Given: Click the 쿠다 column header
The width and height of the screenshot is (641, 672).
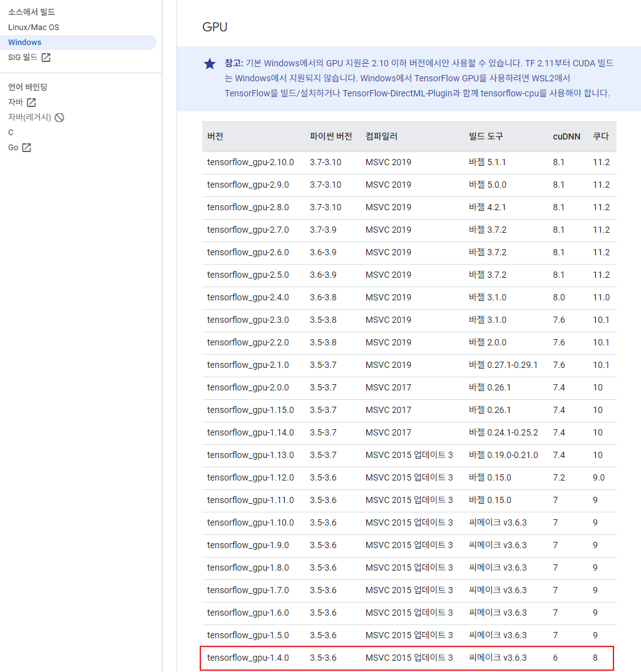Looking at the screenshot, I should click(x=601, y=136).
